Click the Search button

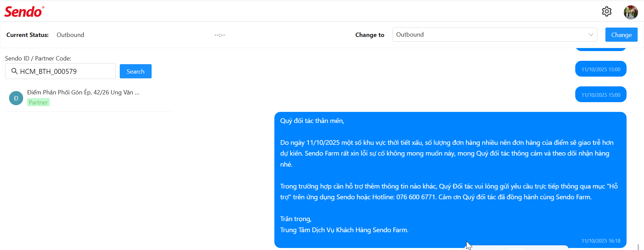136,71
